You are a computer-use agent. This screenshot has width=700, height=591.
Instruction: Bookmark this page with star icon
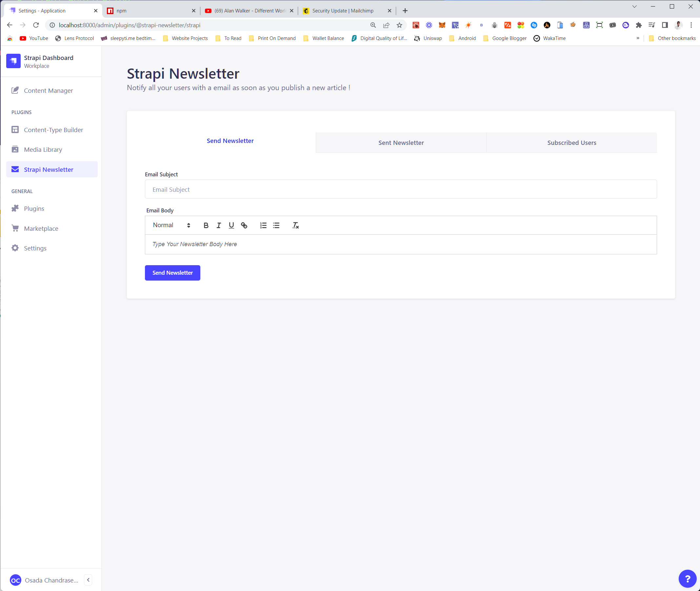click(x=399, y=25)
